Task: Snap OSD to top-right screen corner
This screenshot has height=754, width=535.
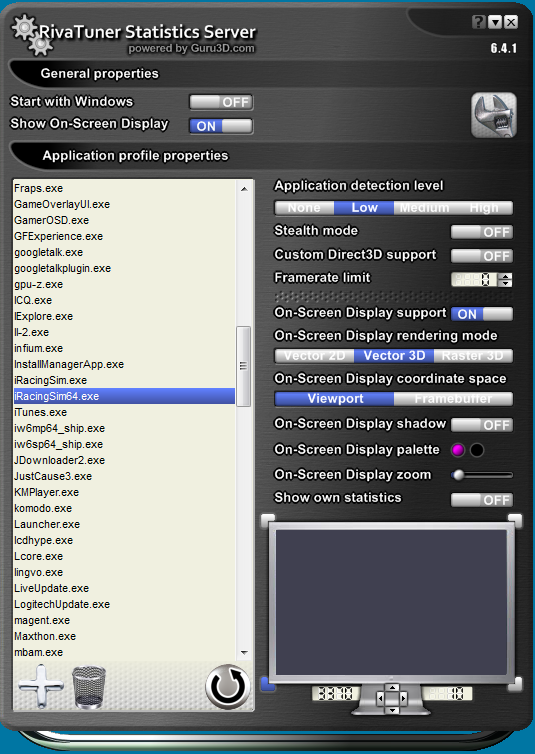Action: [x=515, y=520]
